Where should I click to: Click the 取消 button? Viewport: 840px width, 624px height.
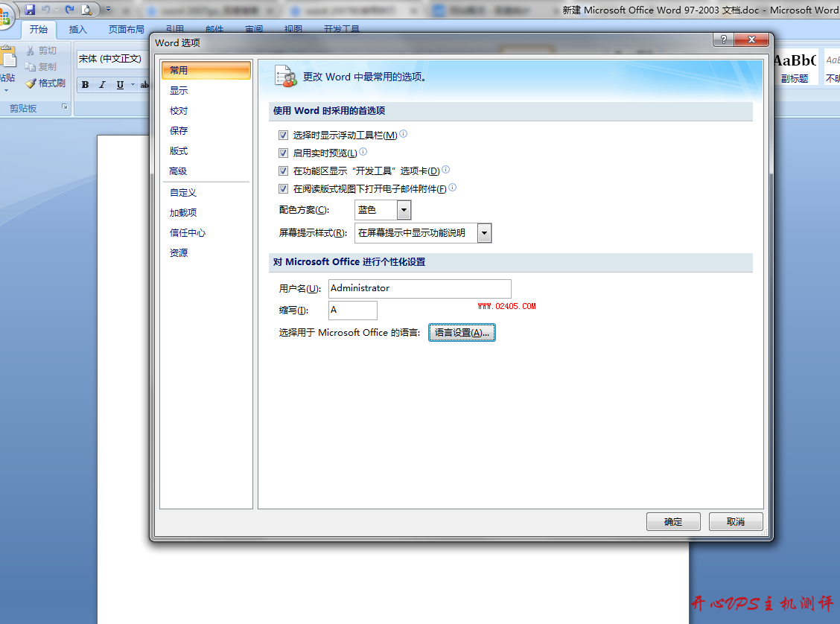[x=736, y=522]
